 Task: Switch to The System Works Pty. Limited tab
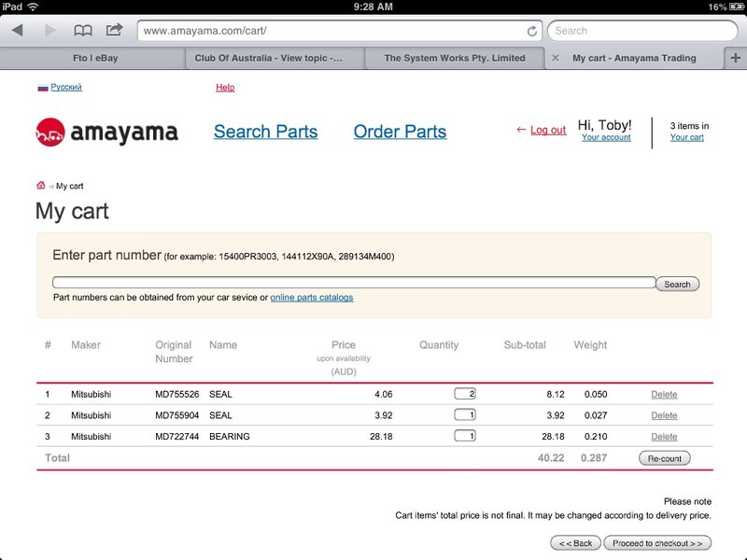(455, 58)
